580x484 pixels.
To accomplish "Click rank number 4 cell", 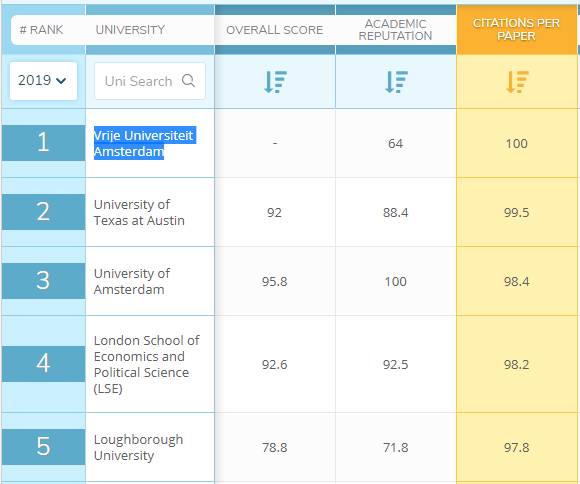I will (43, 364).
